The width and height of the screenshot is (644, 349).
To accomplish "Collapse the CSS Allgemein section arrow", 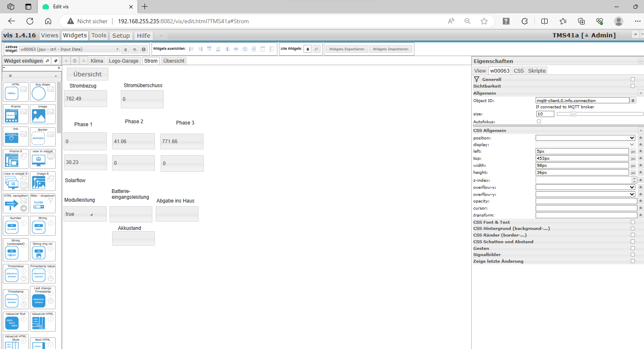I will coord(641,130).
